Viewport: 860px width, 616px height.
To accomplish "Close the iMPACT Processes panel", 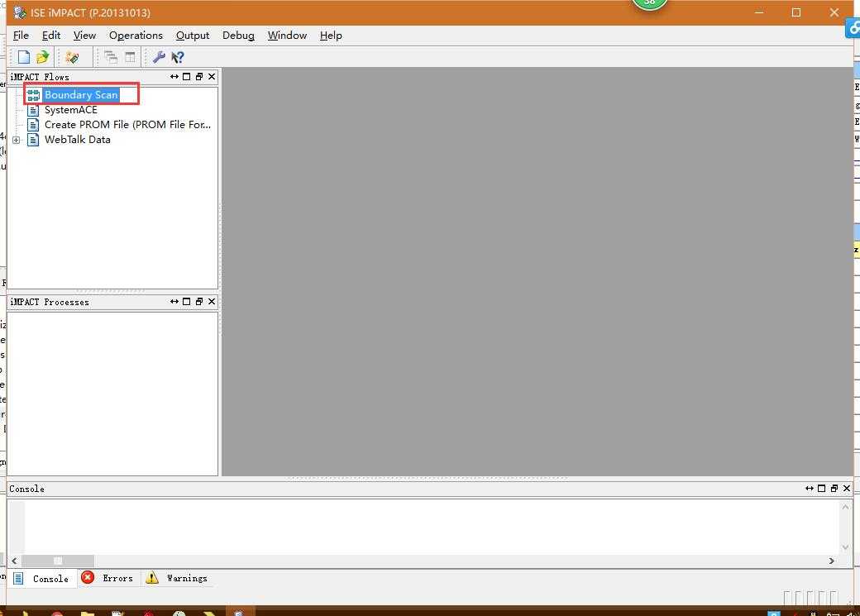I will [212, 302].
